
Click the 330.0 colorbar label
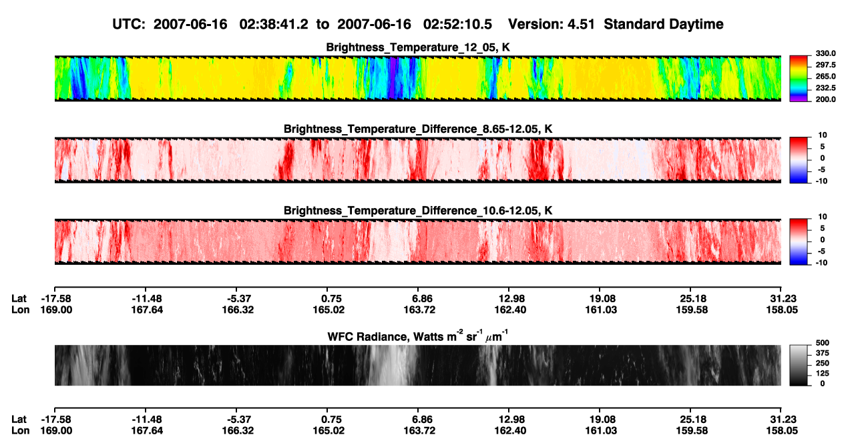click(825, 53)
